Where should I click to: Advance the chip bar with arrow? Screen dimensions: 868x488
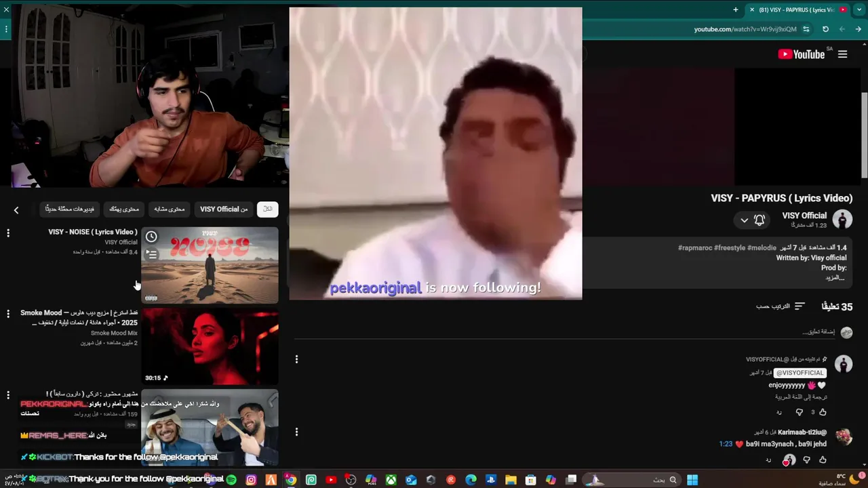(x=16, y=210)
